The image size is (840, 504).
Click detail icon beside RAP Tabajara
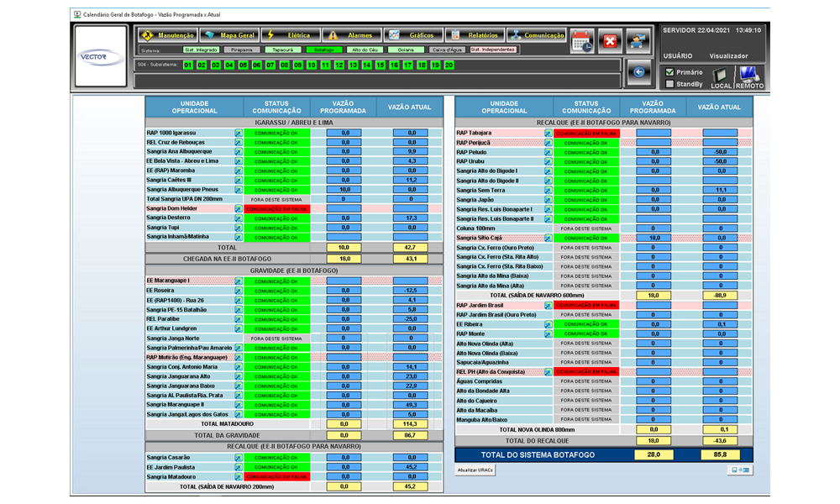[548, 133]
